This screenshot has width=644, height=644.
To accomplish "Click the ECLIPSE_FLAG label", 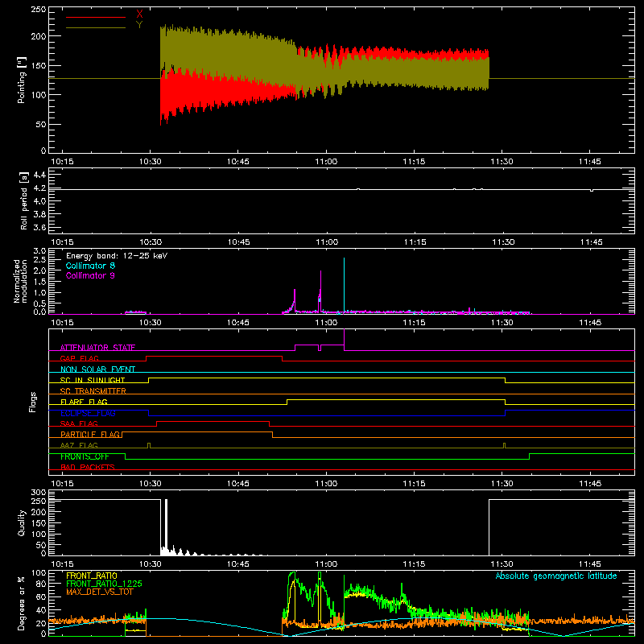I will point(88,413).
